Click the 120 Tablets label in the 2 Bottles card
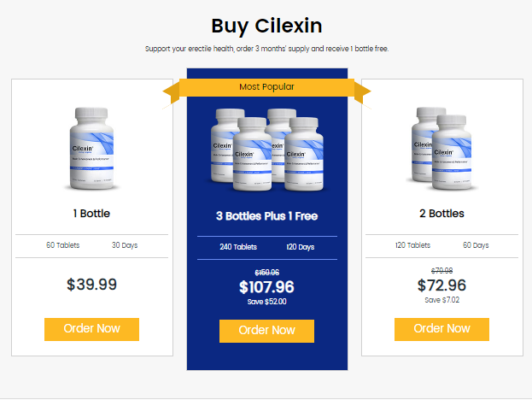 point(412,245)
